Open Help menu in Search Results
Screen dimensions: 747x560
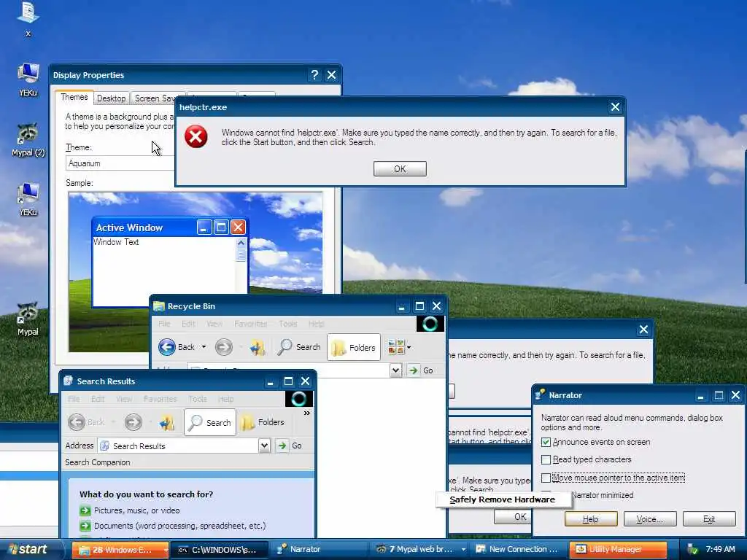[226, 399]
